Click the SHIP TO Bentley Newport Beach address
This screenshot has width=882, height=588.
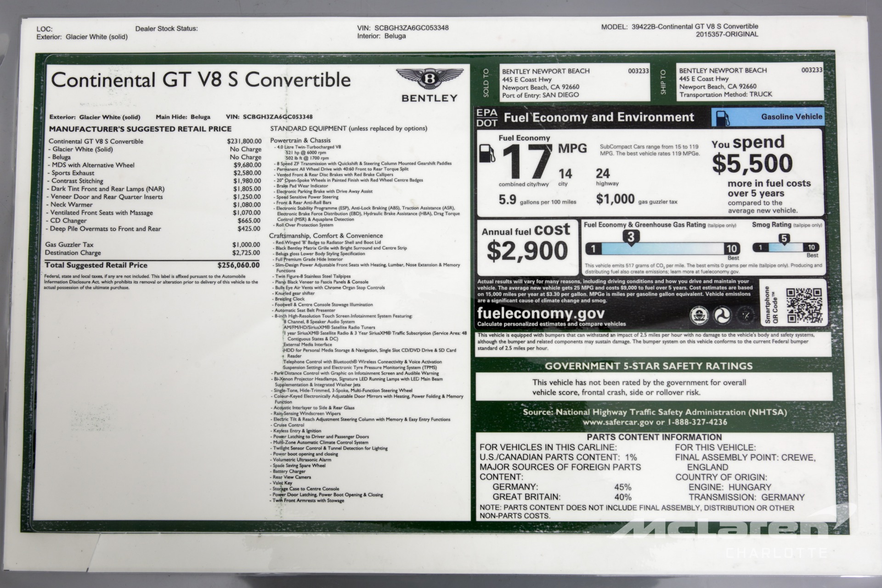coord(751,82)
